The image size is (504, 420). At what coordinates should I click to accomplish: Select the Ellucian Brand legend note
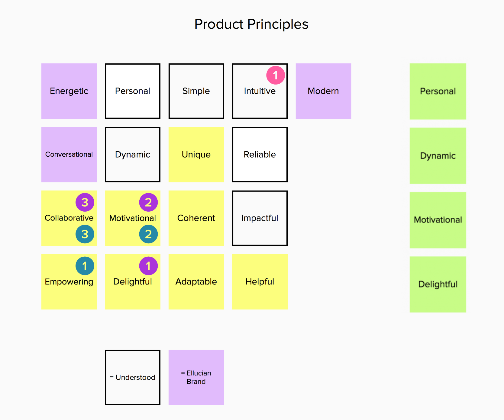tap(196, 377)
